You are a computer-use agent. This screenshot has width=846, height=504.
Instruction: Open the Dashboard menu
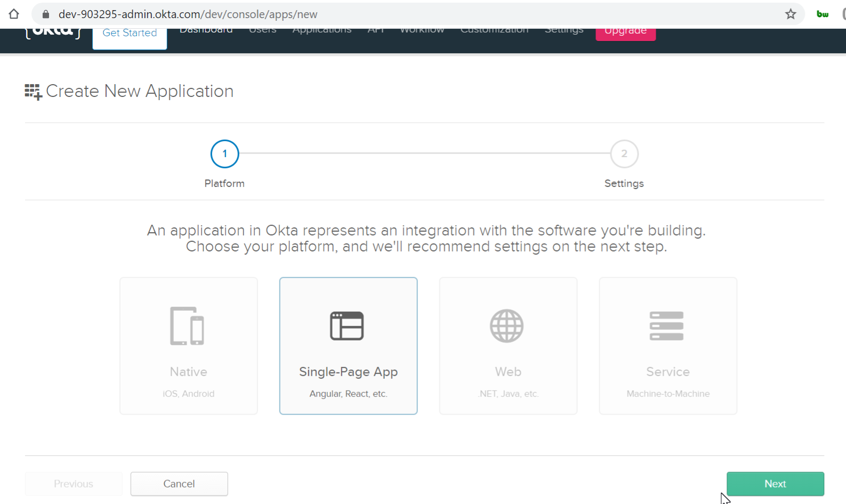point(206,31)
